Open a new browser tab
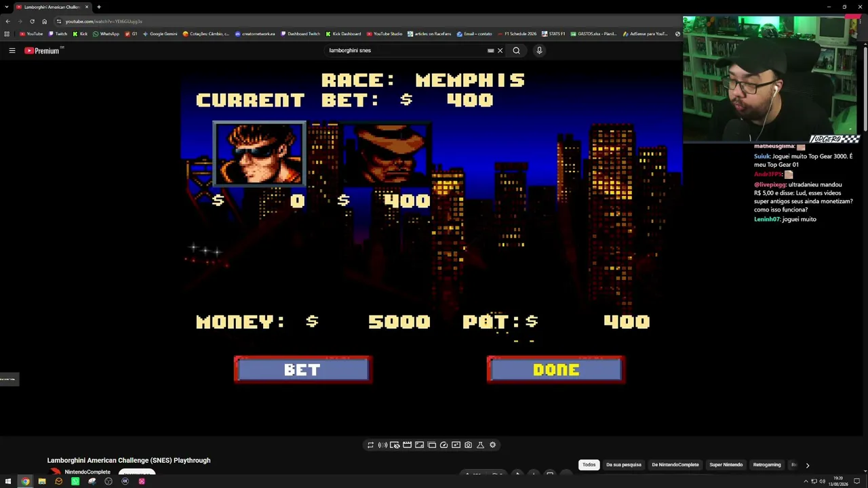 tap(99, 7)
